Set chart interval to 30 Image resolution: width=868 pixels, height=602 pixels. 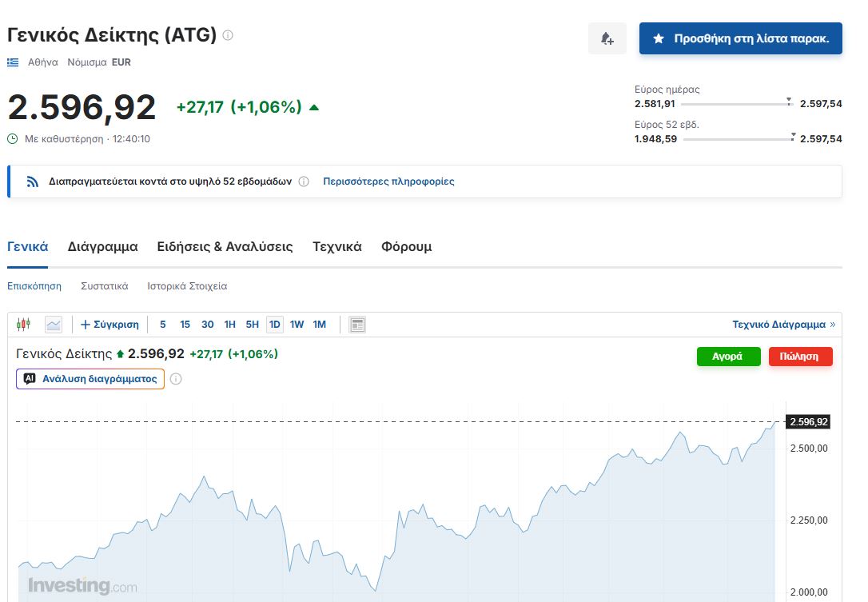(x=208, y=325)
